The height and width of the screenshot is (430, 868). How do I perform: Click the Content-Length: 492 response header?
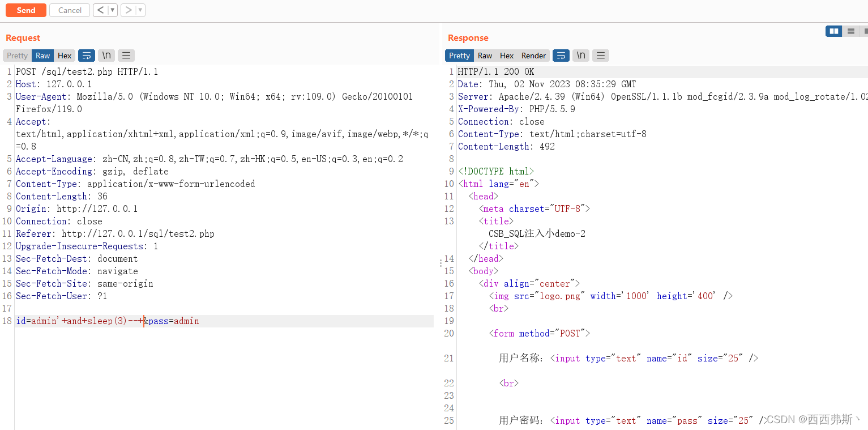pyautogui.click(x=506, y=147)
